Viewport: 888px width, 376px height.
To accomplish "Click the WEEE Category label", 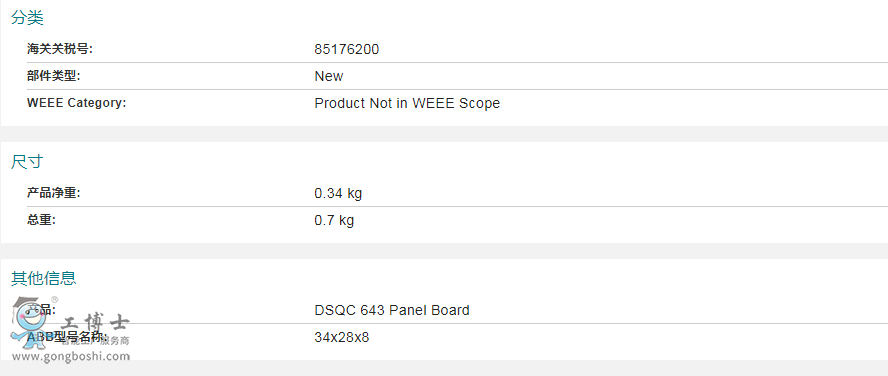I will [76, 103].
